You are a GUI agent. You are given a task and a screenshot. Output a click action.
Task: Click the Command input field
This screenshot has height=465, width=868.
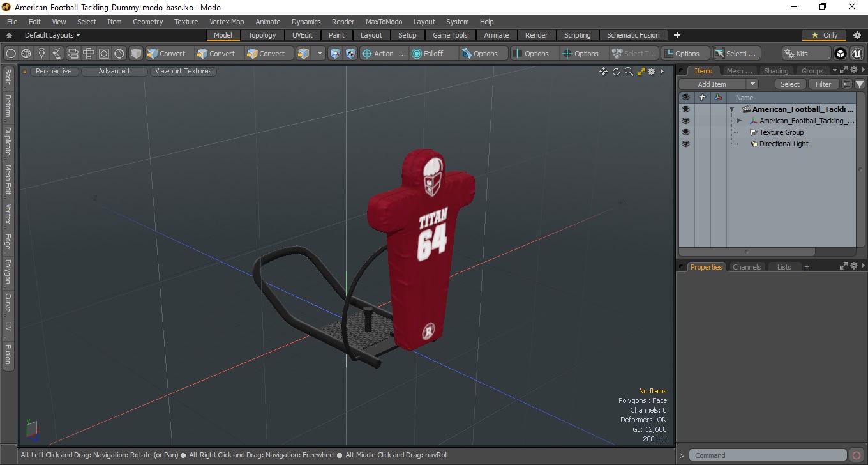(768, 455)
